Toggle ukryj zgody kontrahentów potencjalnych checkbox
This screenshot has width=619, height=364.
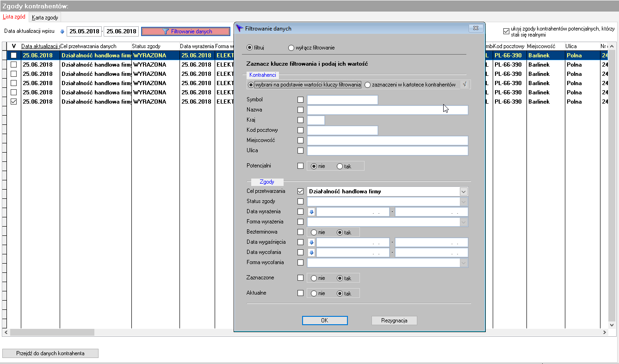click(x=507, y=31)
